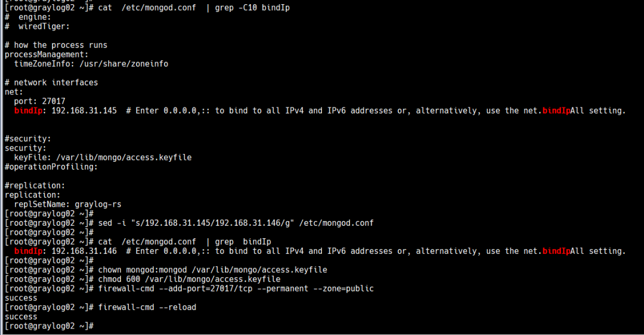Click the port: 27017 line
The width and height of the screenshot is (644, 335).
click(x=39, y=102)
